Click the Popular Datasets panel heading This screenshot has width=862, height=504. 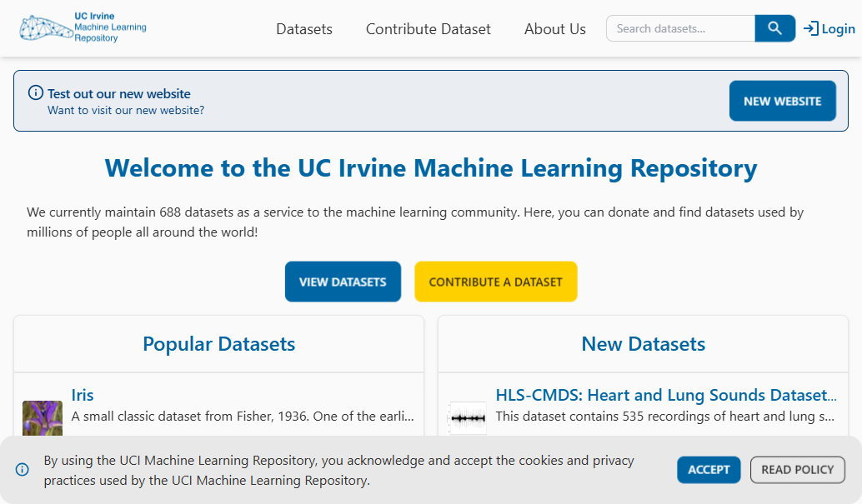[218, 343]
